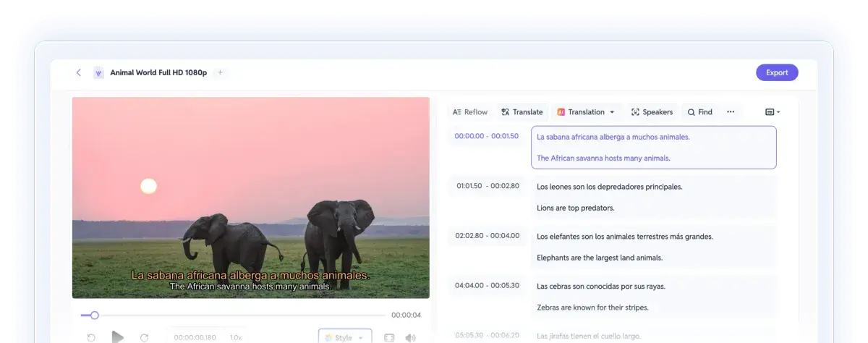The image size is (868, 343).
Task: Expand the subtitle layout view dropdown
Action: 773,112
